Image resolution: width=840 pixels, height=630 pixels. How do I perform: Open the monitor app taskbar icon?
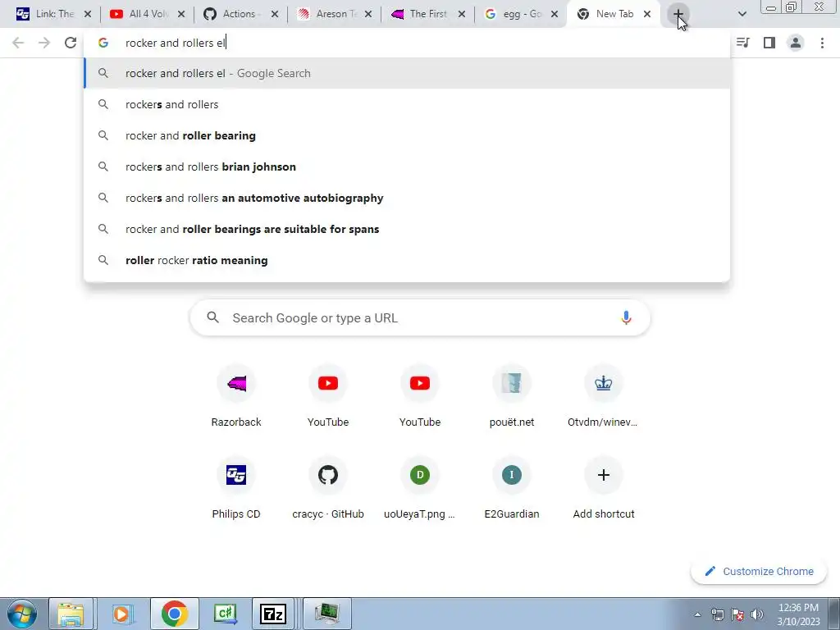pyautogui.click(x=326, y=614)
